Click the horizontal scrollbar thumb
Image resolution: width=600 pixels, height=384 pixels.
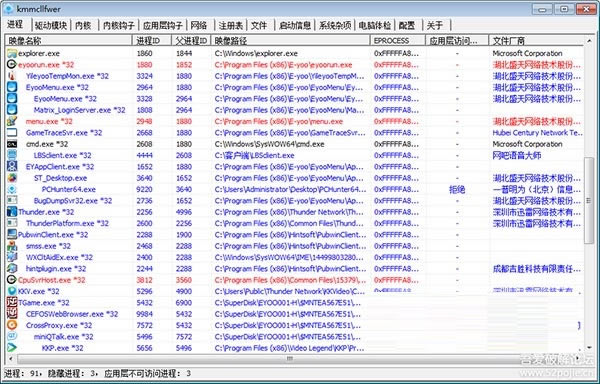coord(290,358)
